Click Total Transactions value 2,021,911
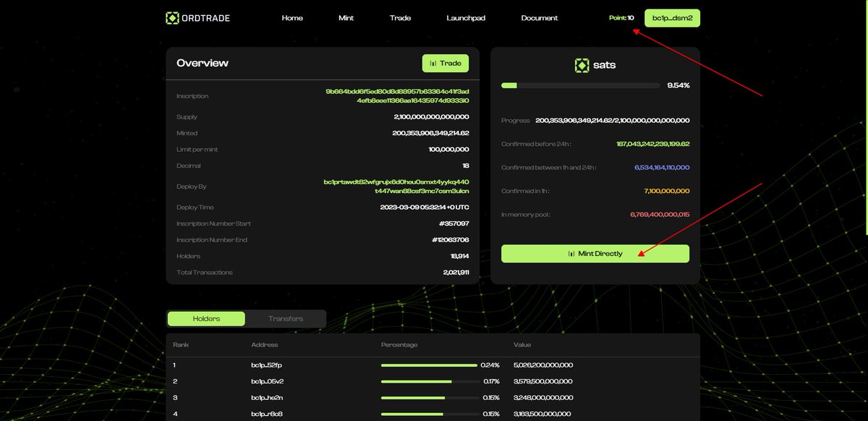The height and width of the screenshot is (421, 868). [x=456, y=273]
